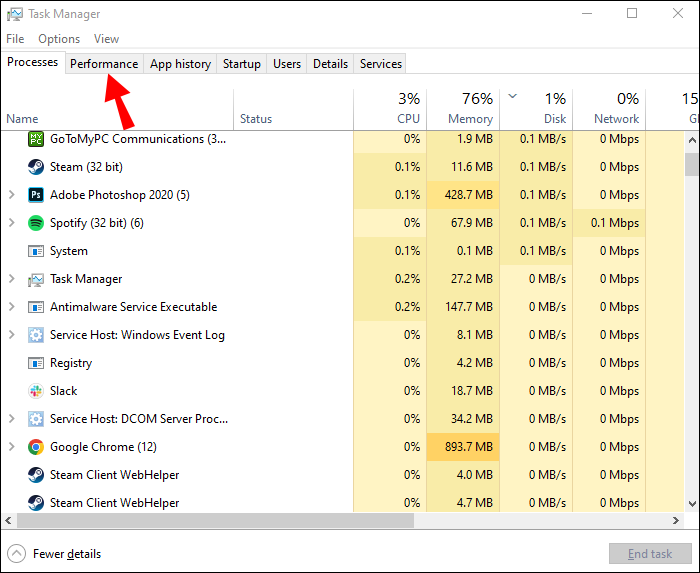Expand the Google Chrome process group

pyautogui.click(x=12, y=447)
